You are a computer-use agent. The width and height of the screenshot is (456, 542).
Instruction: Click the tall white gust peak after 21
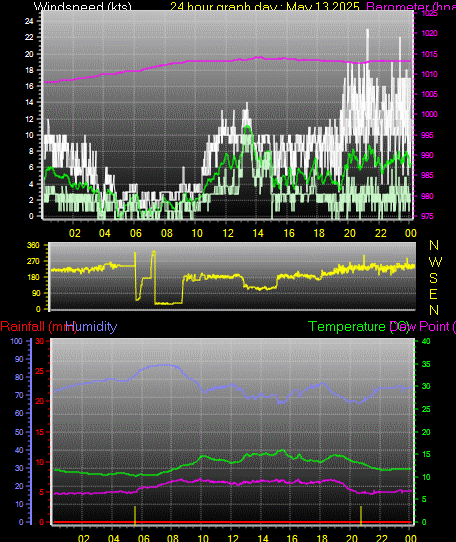tap(367, 45)
